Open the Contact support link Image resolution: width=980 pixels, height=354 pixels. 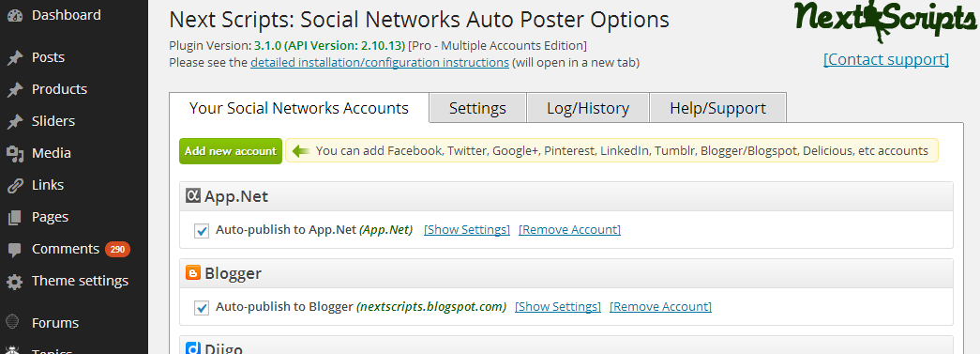(x=885, y=59)
